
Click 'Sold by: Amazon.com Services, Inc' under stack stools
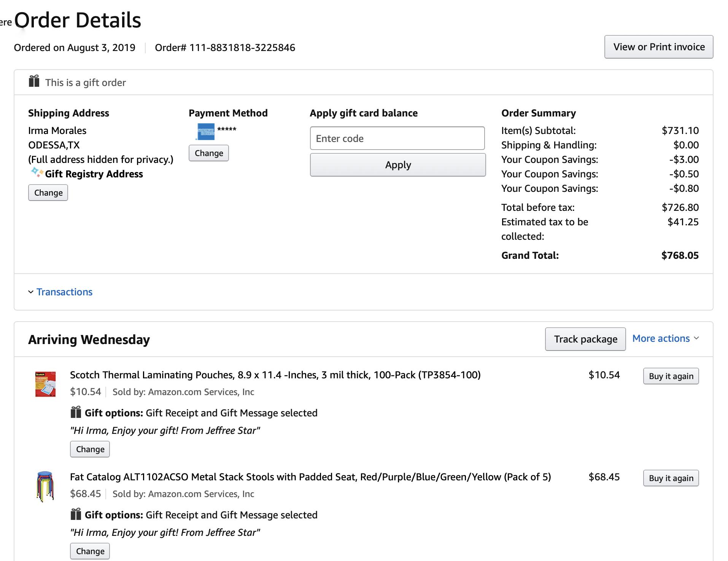coord(183,494)
